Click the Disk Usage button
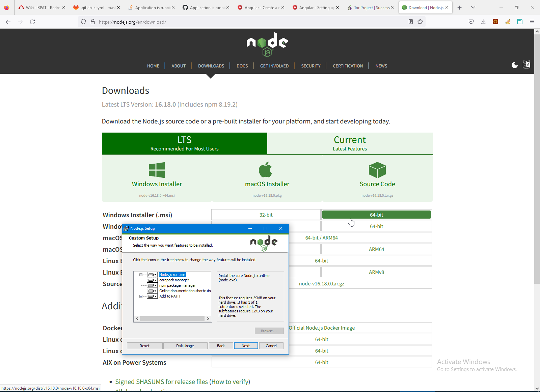The width and height of the screenshot is (540, 392). pyautogui.click(x=185, y=346)
